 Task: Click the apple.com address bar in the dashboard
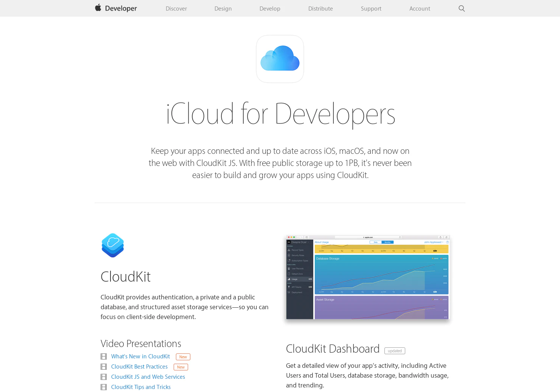(369, 237)
